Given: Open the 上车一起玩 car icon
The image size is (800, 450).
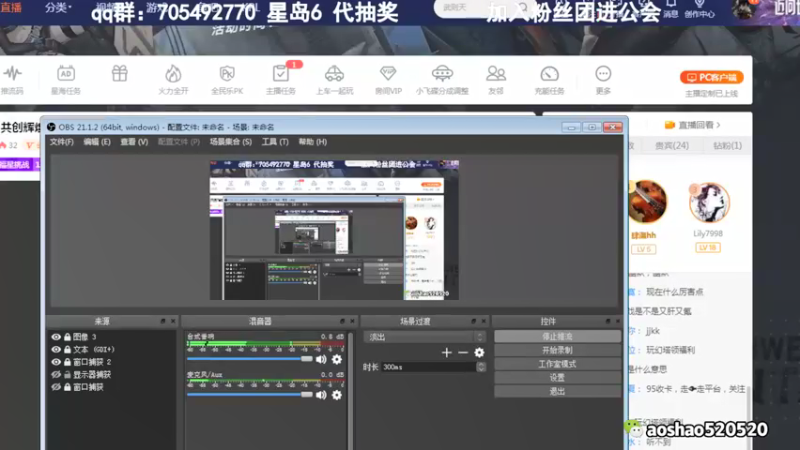Looking at the screenshot, I should 334,74.
